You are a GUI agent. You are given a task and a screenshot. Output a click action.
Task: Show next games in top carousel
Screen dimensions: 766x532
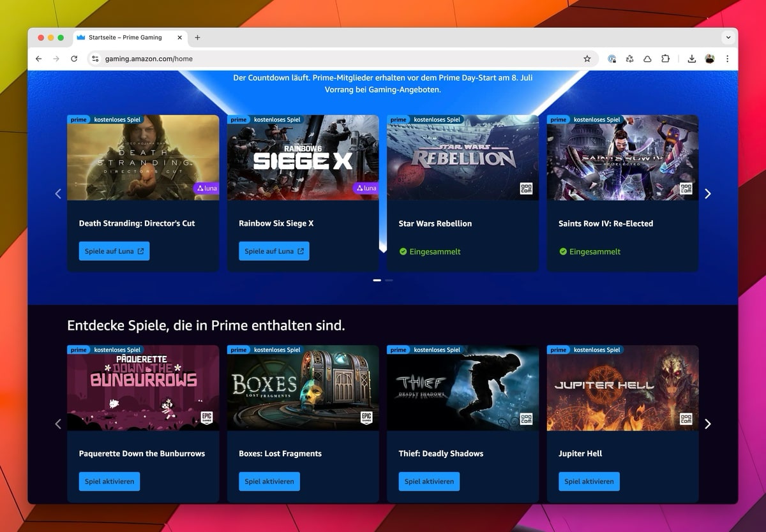[x=707, y=194]
